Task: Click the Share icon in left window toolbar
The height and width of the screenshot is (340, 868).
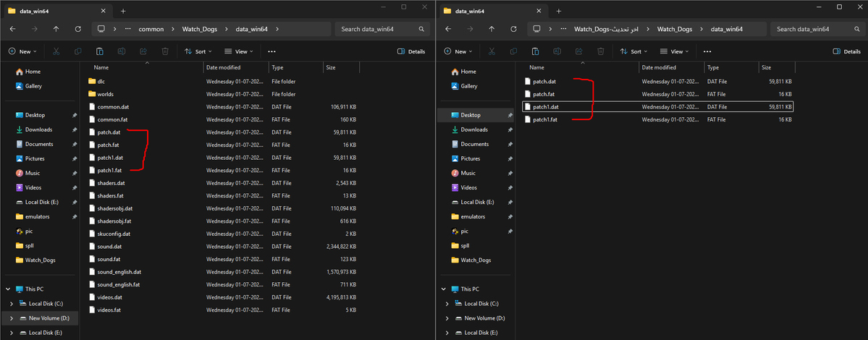Action: 143,51
